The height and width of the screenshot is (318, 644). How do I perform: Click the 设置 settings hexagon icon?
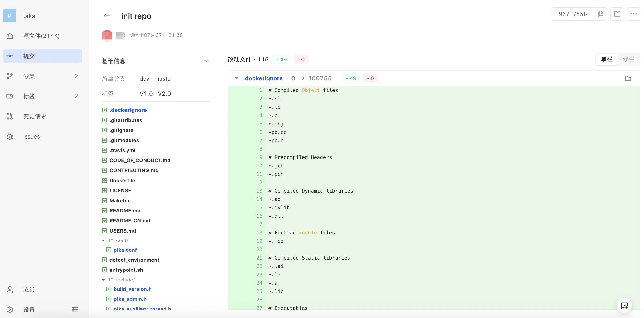tap(10, 310)
